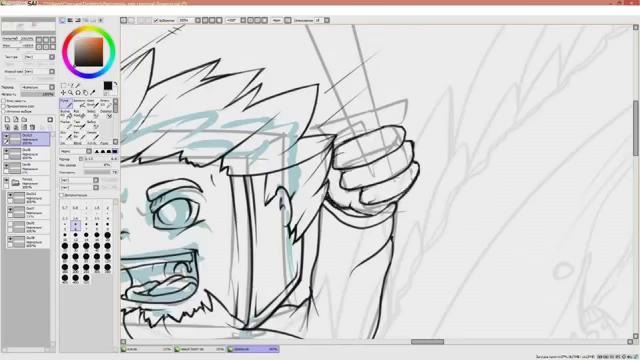
Task: Show the color wheel panel icon
Action: point(62,20)
